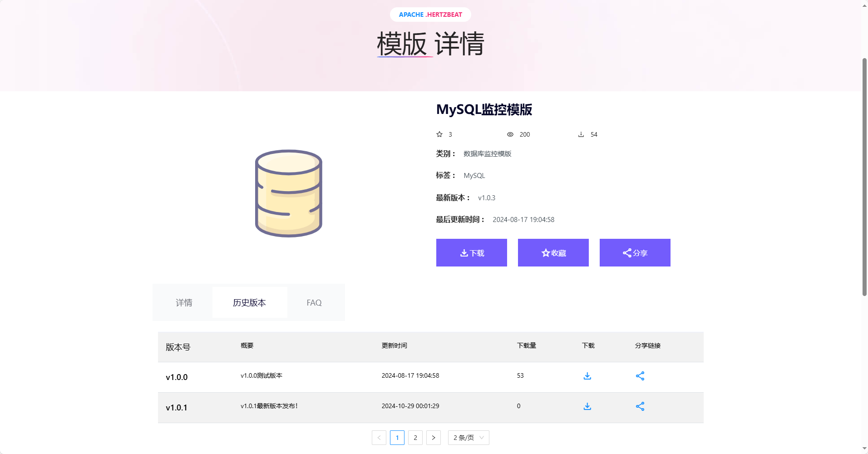Click the download count icon near 54

coord(581,134)
